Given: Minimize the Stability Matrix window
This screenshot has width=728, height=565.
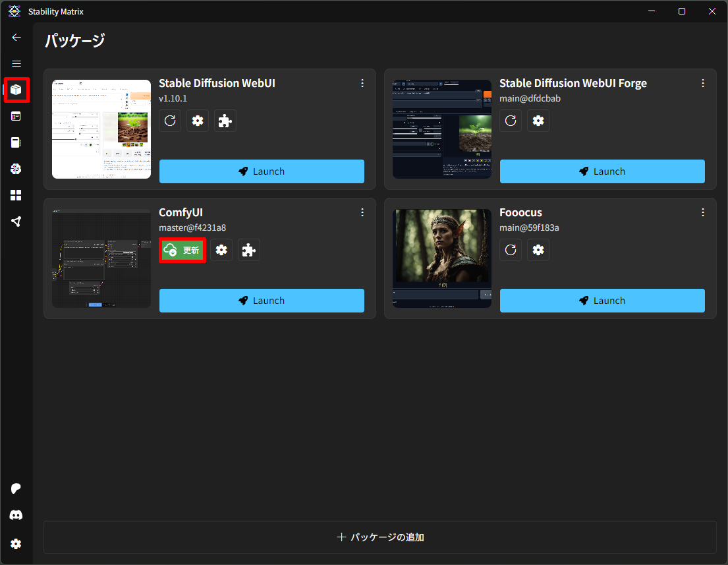Looking at the screenshot, I should click(652, 11).
